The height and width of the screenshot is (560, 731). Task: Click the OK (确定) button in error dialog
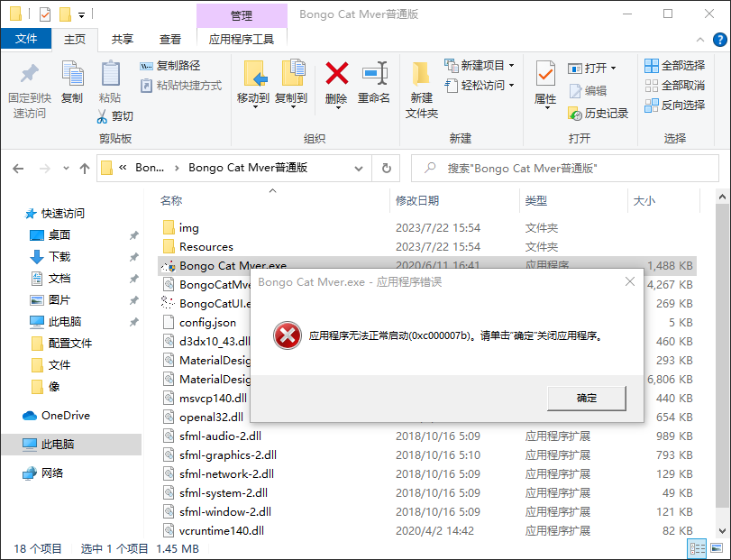[x=587, y=398]
